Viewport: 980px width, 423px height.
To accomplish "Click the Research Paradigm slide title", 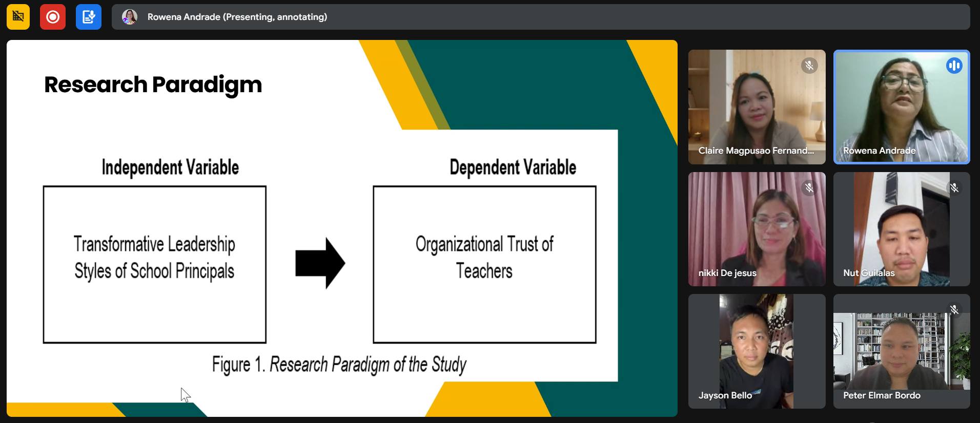I will coord(153,84).
